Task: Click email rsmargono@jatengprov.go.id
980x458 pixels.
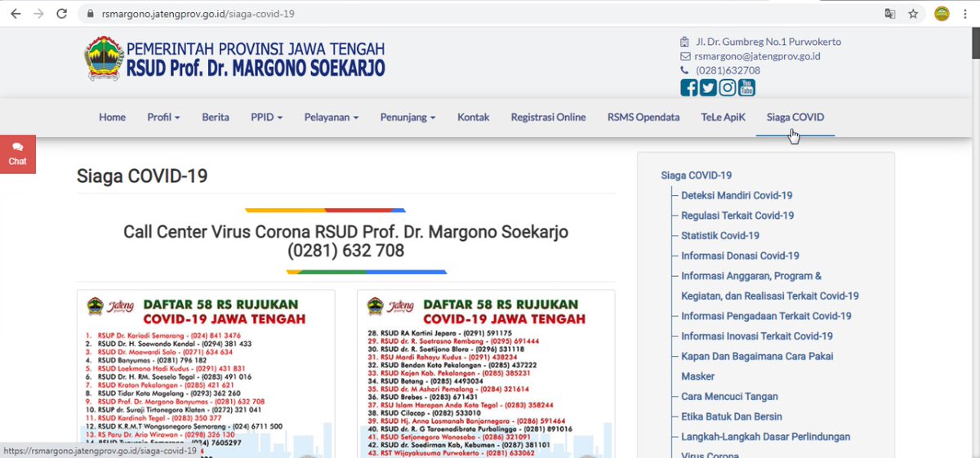Action: [x=757, y=56]
